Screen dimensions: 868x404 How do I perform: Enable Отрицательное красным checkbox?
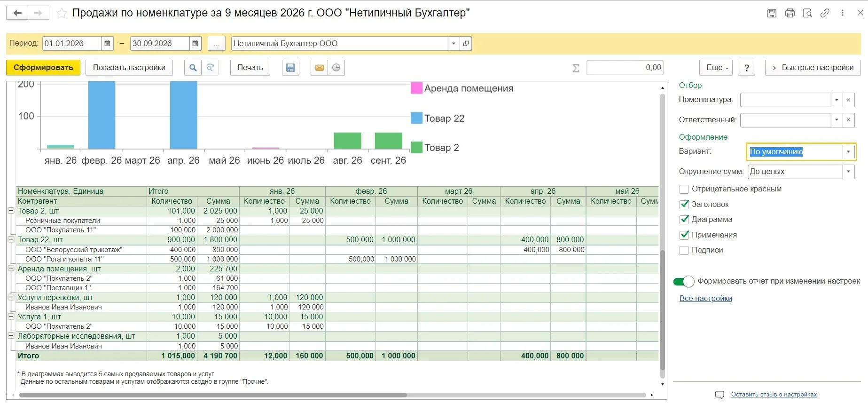684,189
